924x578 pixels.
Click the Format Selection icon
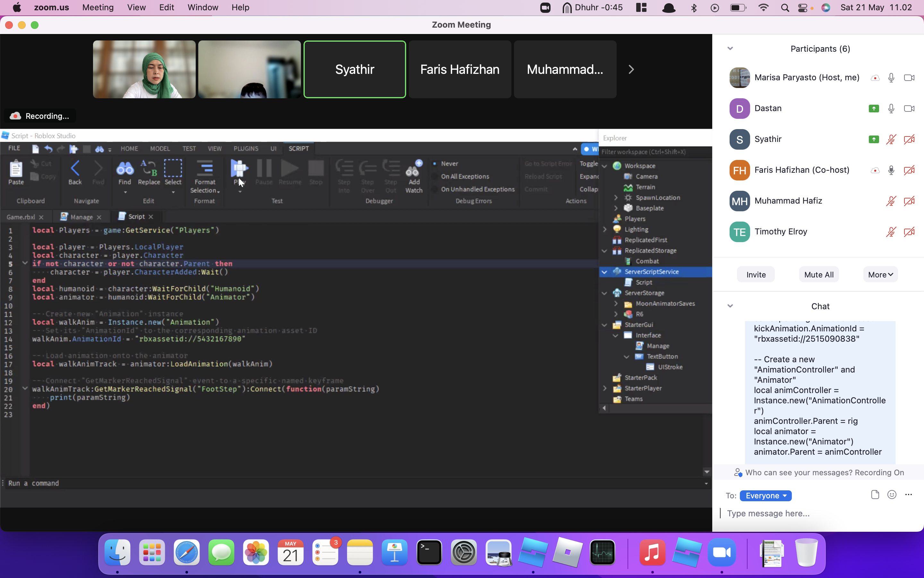pos(205,168)
